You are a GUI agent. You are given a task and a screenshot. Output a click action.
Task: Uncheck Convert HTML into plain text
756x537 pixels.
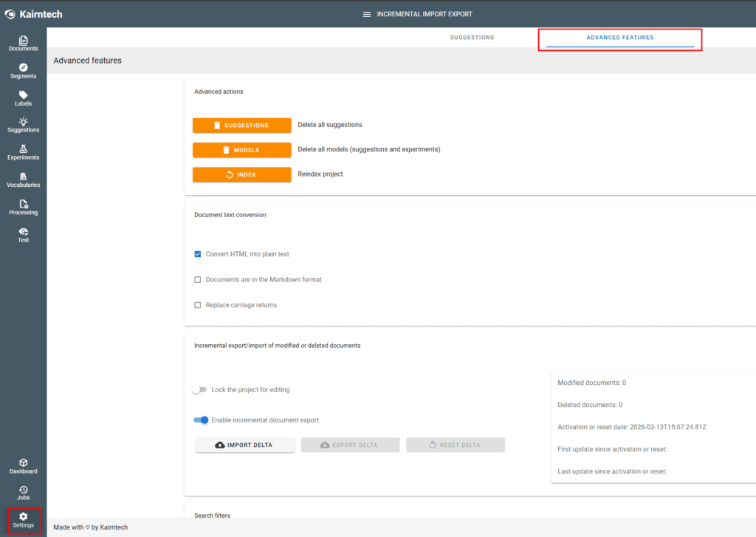click(198, 254)
